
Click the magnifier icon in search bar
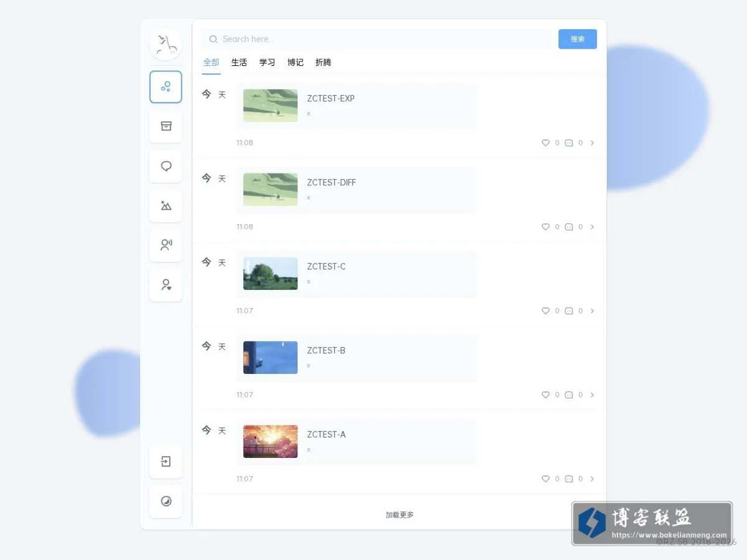coord(214,39)
